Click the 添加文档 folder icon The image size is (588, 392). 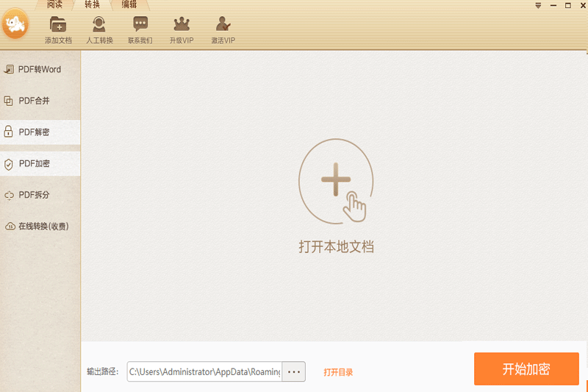pos(58,24)
